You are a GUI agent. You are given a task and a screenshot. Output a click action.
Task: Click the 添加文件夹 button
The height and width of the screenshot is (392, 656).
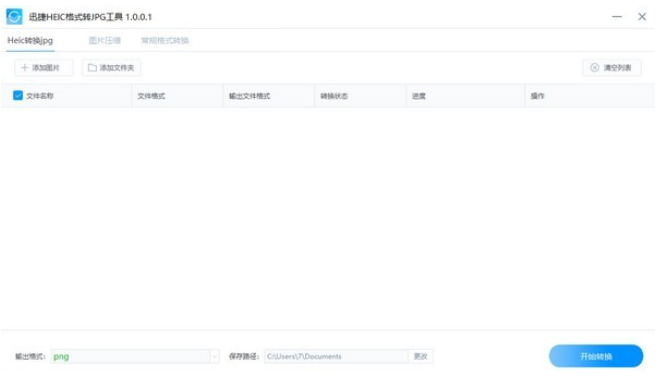(x=111, y=67)
